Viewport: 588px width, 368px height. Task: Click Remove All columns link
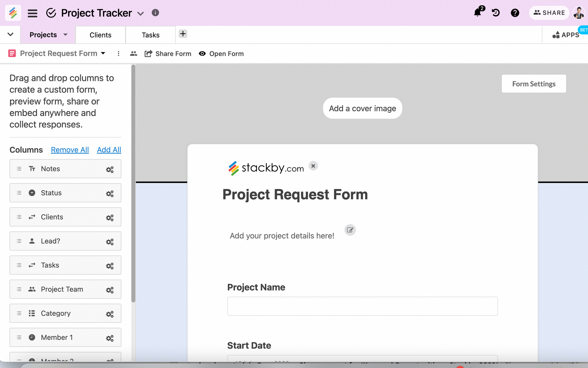coord(69,149)
